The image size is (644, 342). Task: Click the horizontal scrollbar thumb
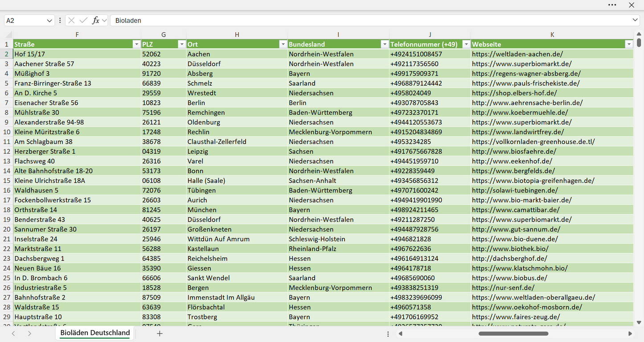[x=513, y=334]
